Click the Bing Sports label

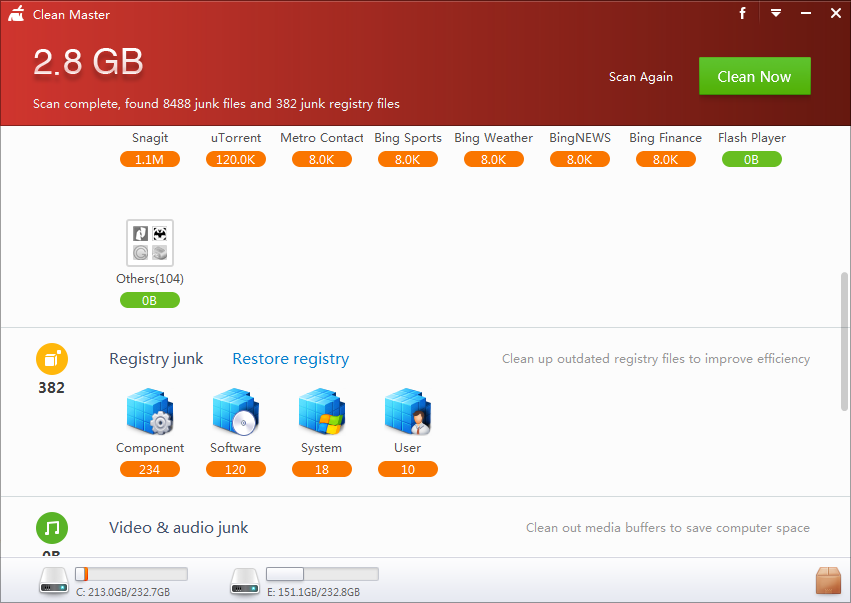pos(408,138)
